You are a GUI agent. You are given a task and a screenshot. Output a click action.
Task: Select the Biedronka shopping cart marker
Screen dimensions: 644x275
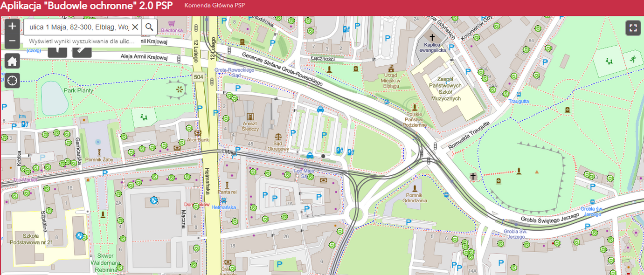pyautogui.click(x=172, y=23)
